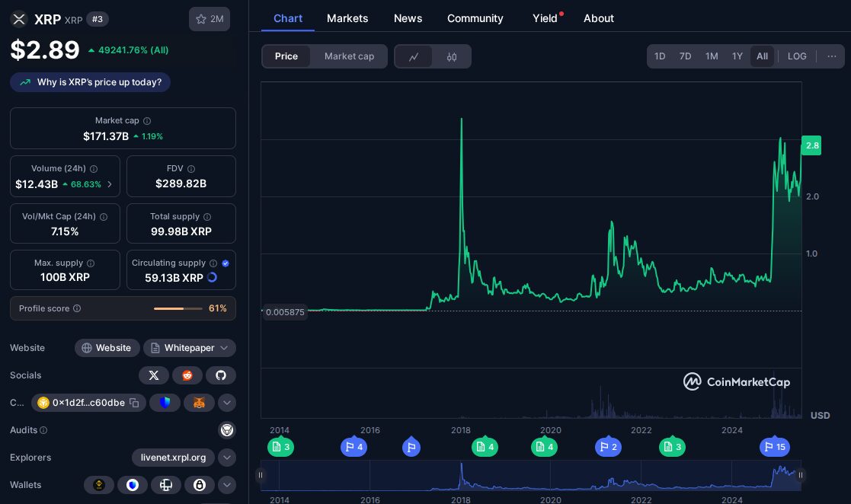This screenshot has width=851, height=504.
Task: Click left handle of chart range slider
Action: [x=261, y=475]
